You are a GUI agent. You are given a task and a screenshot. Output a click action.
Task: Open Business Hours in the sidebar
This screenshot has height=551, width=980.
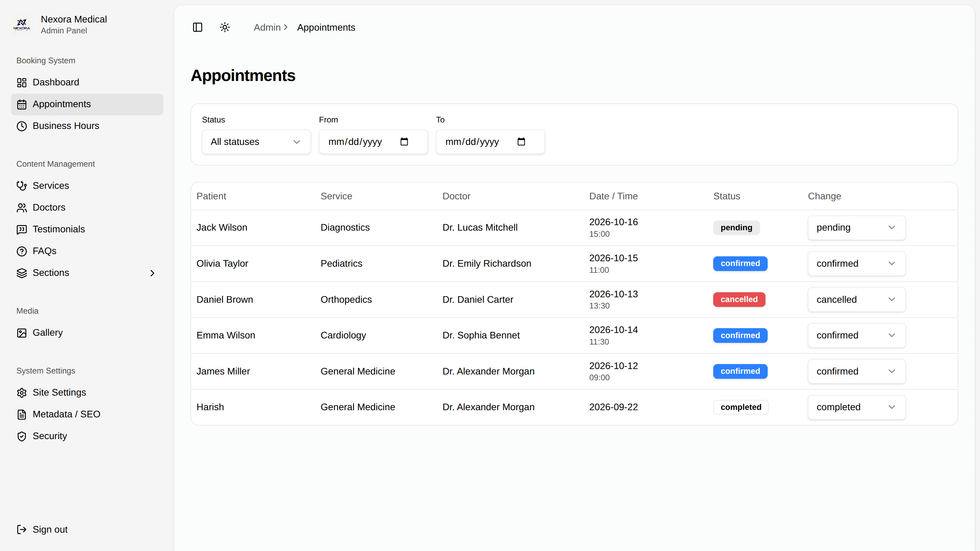point(87,126)
